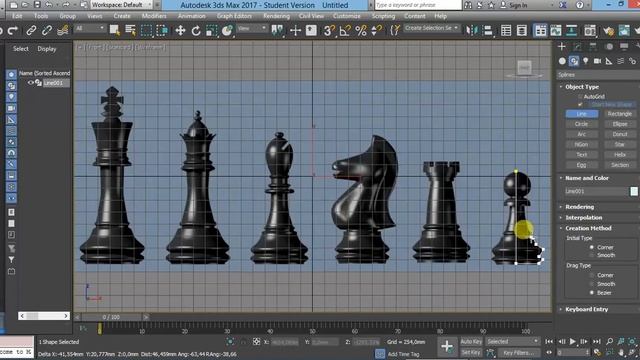Screen dimensions: 640x360
Task: Select Drag Type Bezier radio button
Action: [x=591, y=293]
